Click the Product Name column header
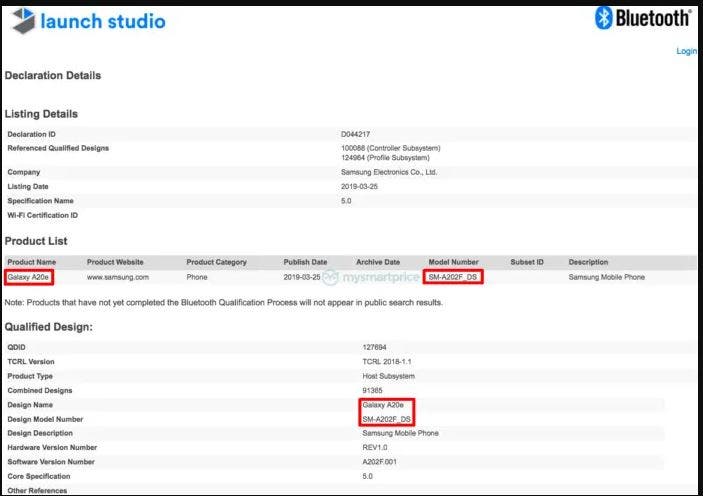703x496 pixels. pyautogui.click(x=31, y=262)
